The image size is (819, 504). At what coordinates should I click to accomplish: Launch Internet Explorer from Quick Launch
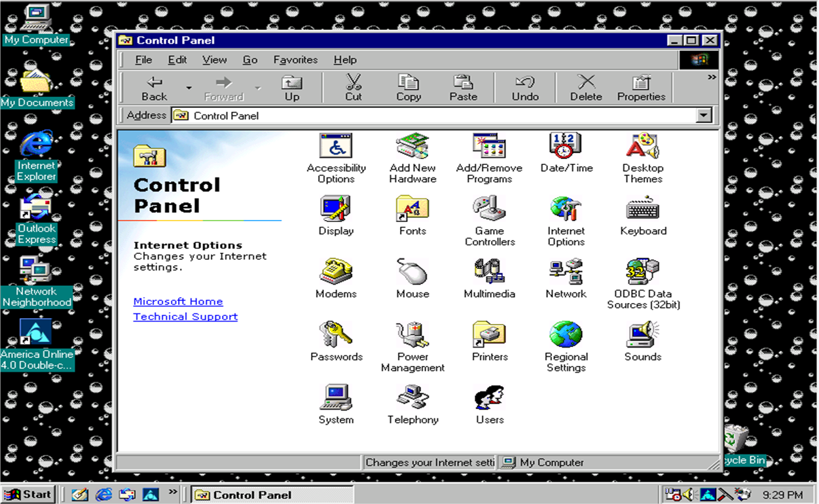103,494
